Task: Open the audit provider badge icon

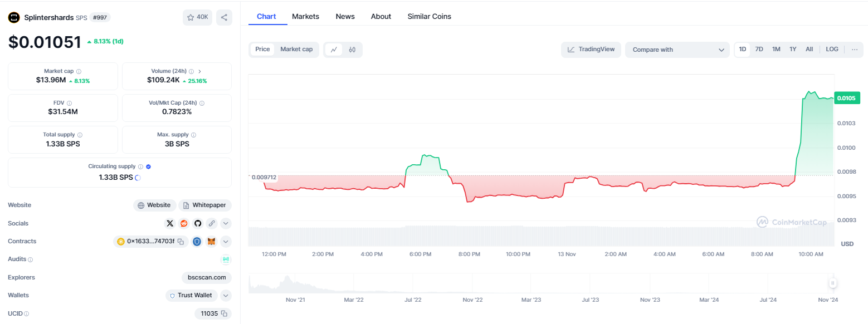Action: tap(226, 259)
